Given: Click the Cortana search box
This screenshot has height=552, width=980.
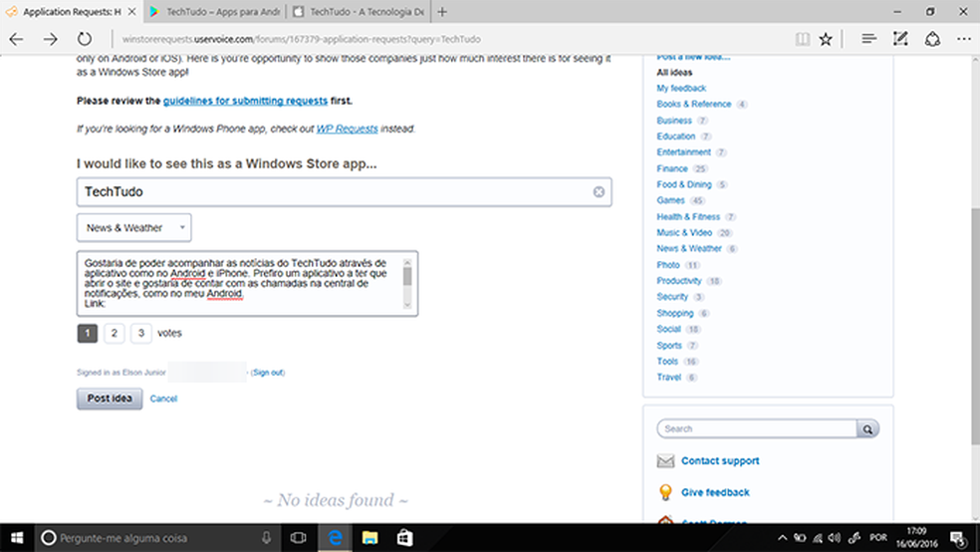Looking at the screenshot, I should tap(156, 538).
